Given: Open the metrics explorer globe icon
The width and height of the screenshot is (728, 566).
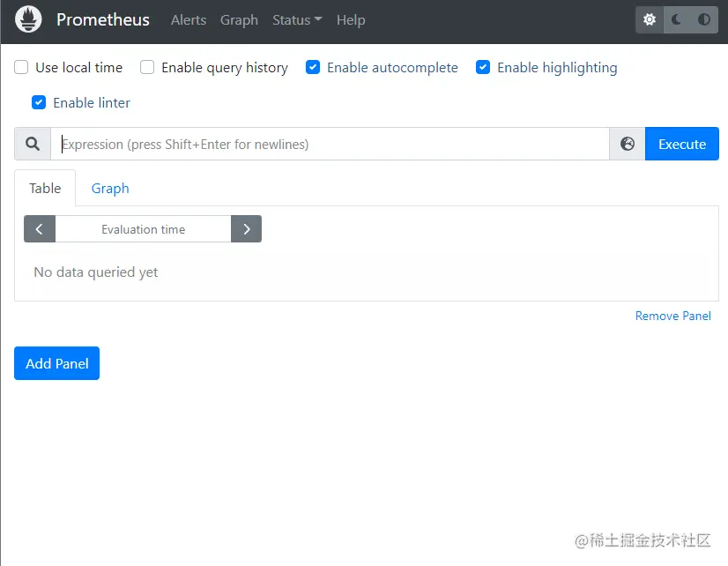Looking at the screenshot, I should [628, 144].
